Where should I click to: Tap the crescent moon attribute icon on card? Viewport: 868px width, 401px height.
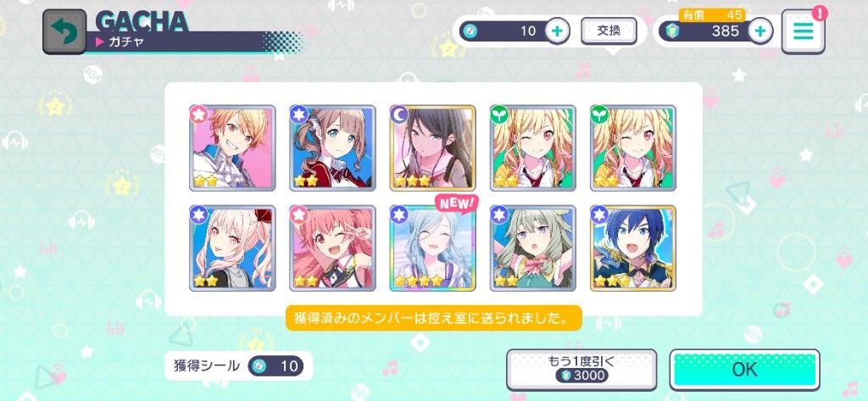[398, 114]
